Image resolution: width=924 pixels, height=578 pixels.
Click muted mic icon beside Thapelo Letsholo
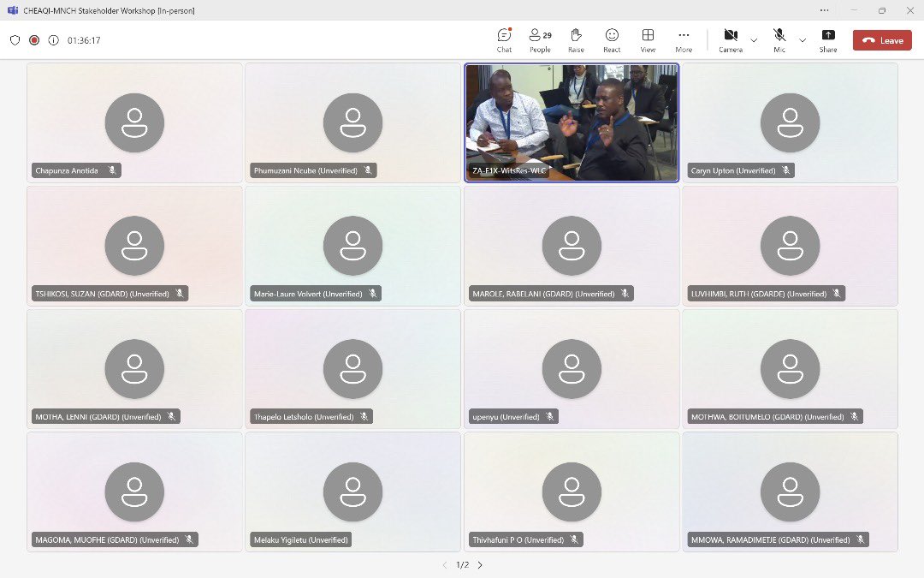(364, 416)
